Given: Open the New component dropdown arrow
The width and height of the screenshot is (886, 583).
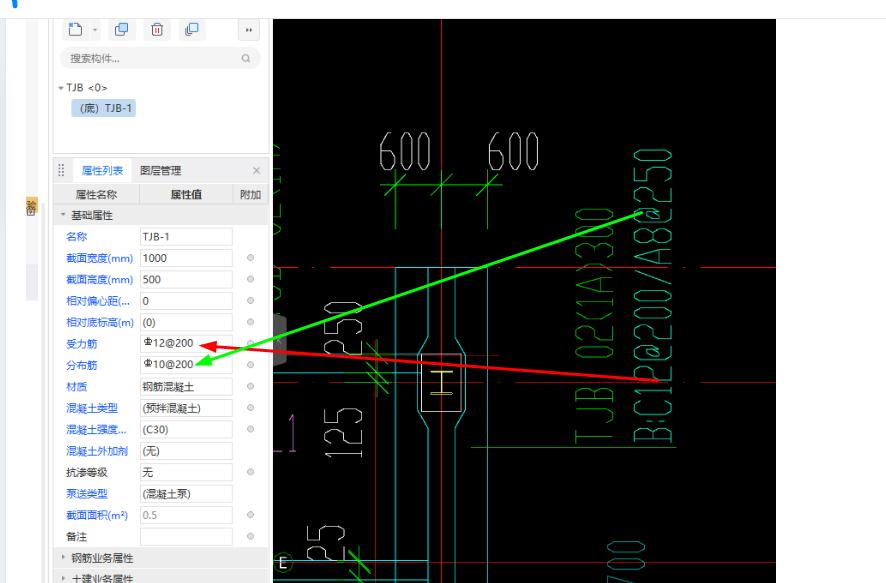Looking at the screenshot, I should [x=95, y=30].
